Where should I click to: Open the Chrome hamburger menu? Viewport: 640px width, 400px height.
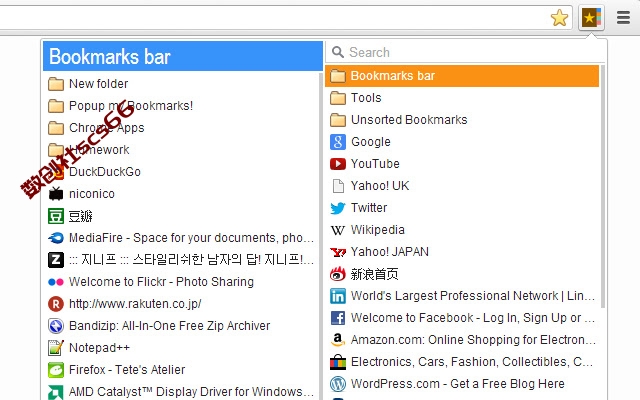[x=623, y=18]
